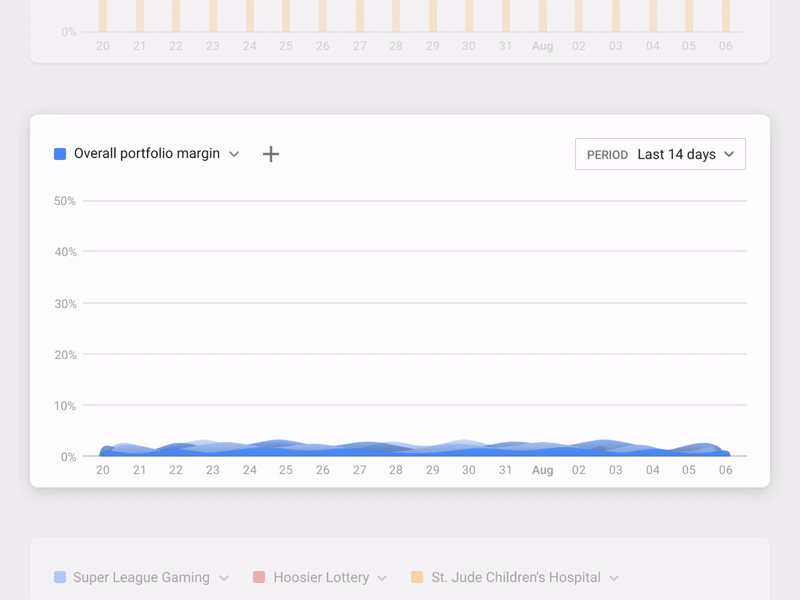Click date 06 on margin chart axis
Screen dimensions: 800x600
[726, 470]
